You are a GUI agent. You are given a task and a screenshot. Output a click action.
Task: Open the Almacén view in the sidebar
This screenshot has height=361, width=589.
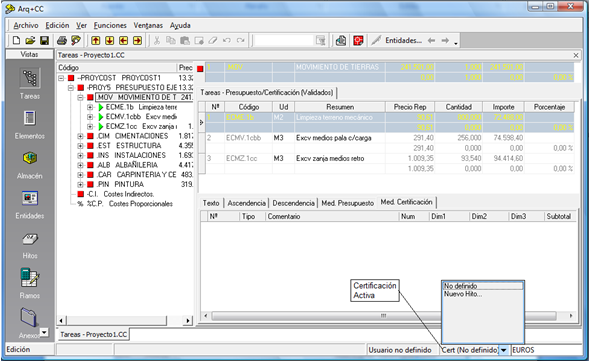30,165
